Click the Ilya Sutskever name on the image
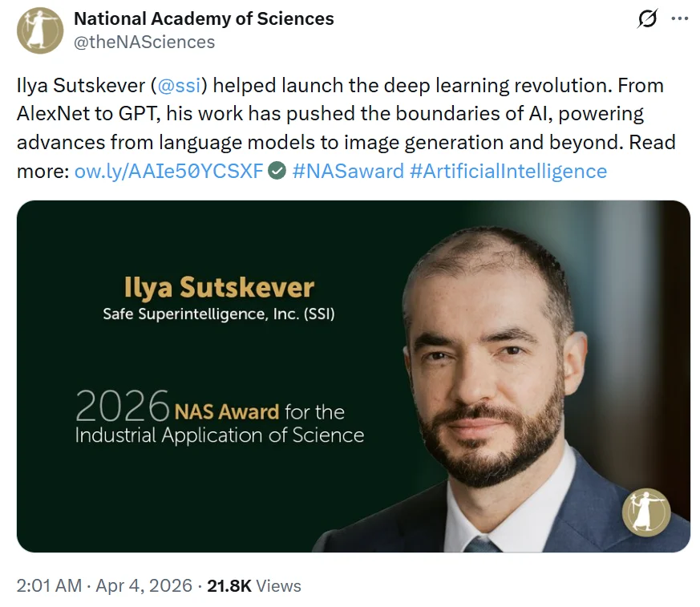700x607 pixels. click(219, 285)
